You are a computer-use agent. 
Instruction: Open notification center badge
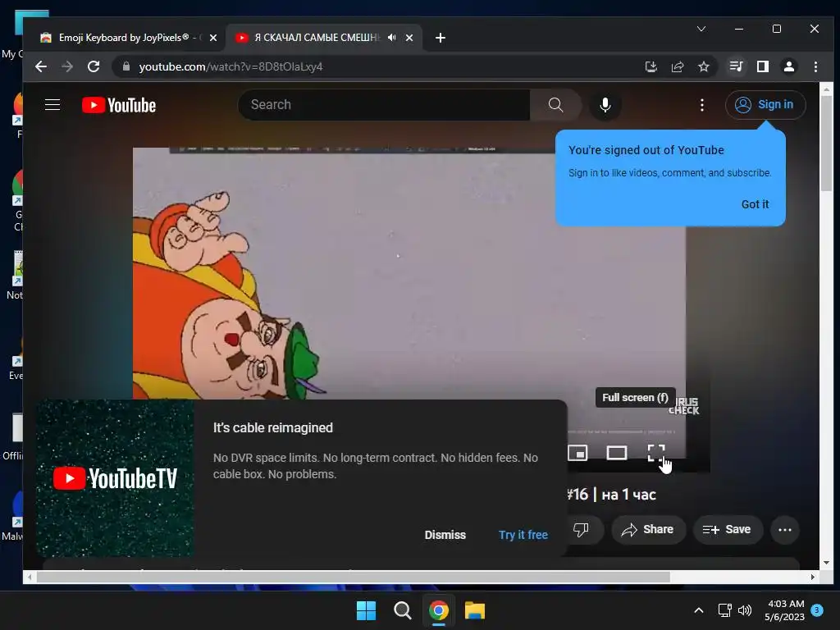(x=817, y=610)
